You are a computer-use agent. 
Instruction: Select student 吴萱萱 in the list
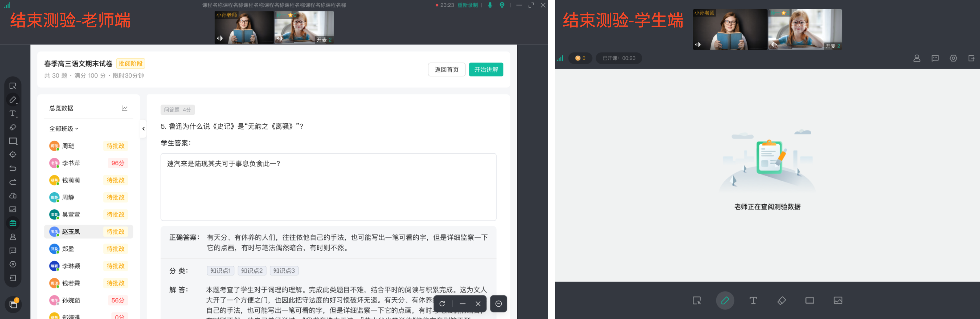coord(89,215)
